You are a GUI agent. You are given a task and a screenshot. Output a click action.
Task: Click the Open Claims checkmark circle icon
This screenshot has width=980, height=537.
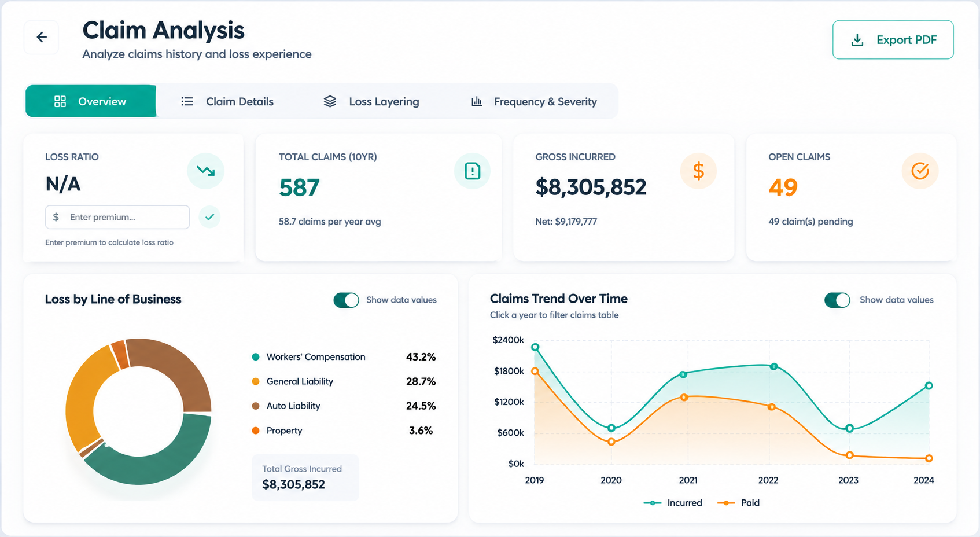coord(920,171)
